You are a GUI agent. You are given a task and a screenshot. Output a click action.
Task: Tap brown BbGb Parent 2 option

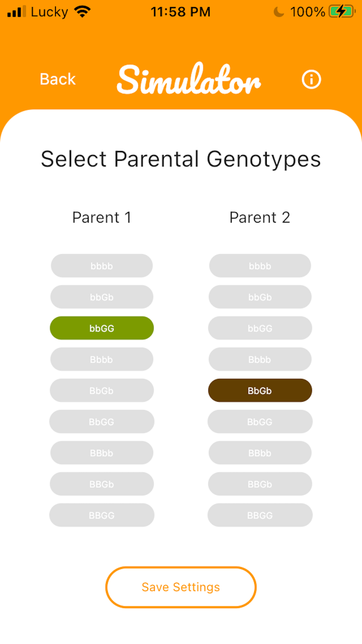260,390
